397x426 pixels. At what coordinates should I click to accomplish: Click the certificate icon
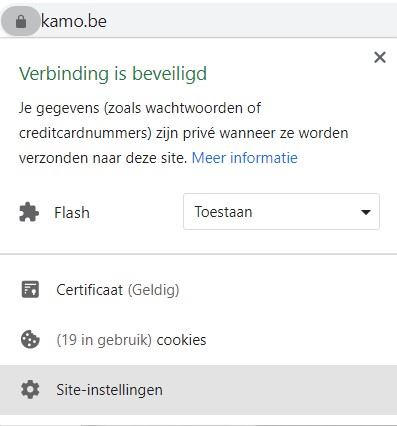click(30, 289)
